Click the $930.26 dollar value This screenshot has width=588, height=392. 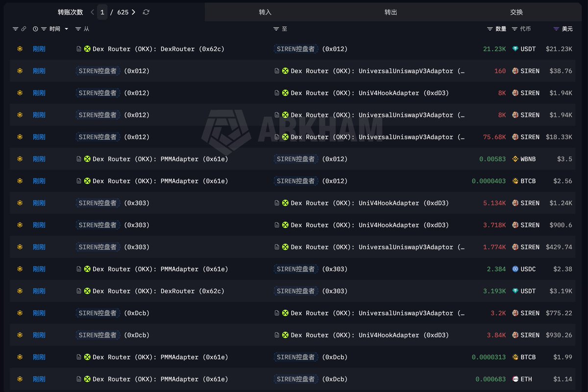pyautogui.click(x=559, y=335)
